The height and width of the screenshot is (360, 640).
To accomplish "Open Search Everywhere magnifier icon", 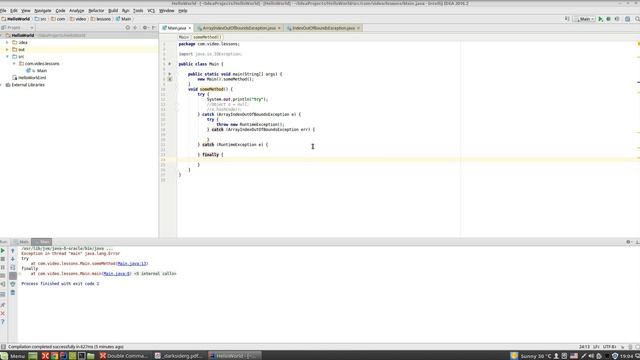I will (637, 19).
